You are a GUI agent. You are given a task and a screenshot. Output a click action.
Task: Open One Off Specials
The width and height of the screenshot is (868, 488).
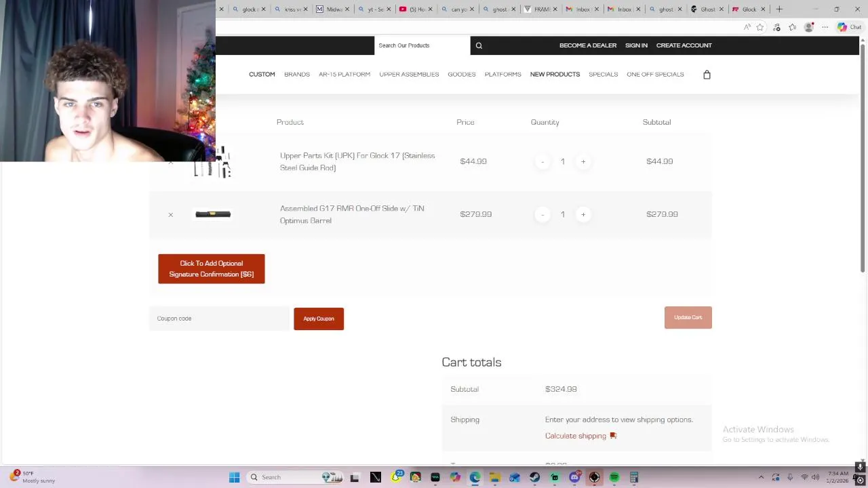pos(655,75)
